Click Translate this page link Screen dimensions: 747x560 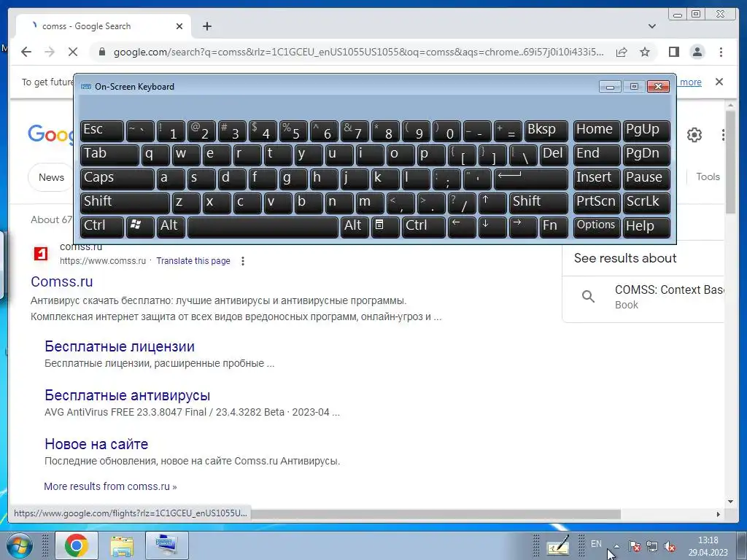click(193, 261)
